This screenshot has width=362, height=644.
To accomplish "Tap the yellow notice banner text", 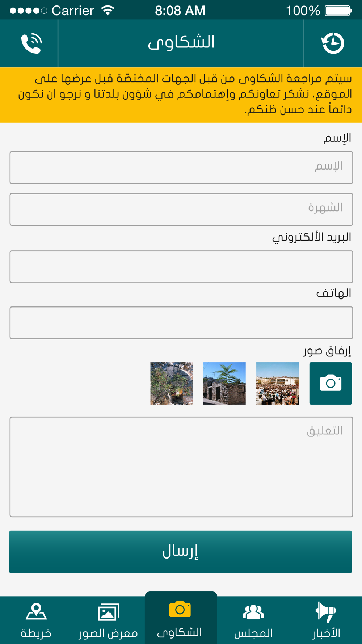I will 185,94.
